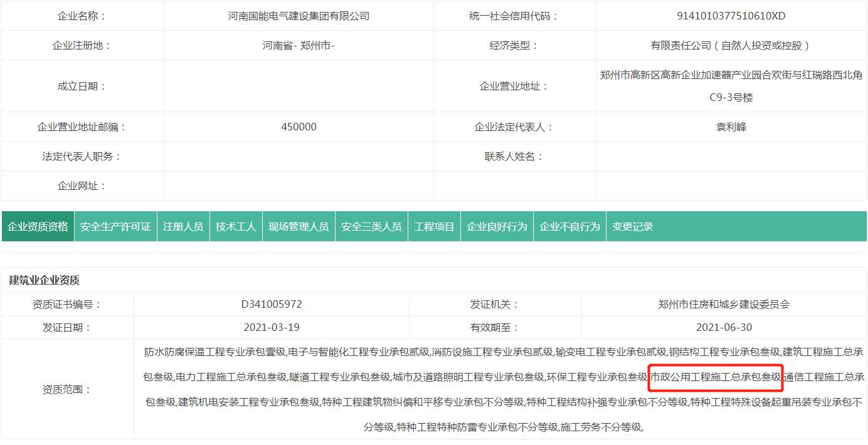The height and width of the screenshot is (445, 868).
Task: Open the 企业资质资格 tab
Action: click(x=38, y=226)
